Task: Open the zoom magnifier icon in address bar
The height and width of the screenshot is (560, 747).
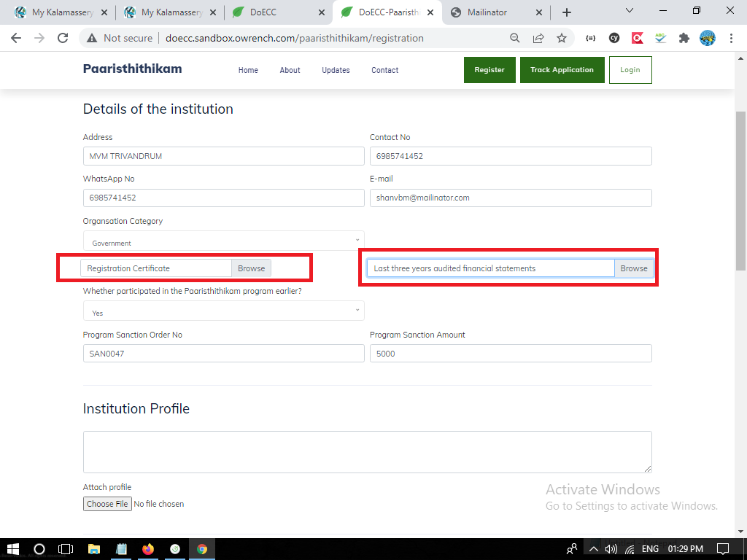Action: pyautogui.click(x=515, y=38)
